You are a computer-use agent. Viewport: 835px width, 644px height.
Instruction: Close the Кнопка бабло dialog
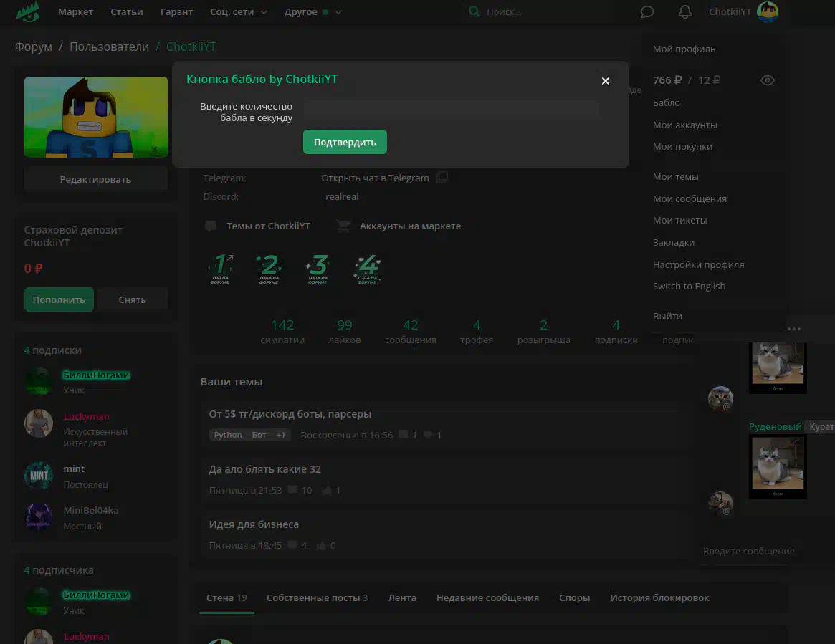[x=606, y=81]
